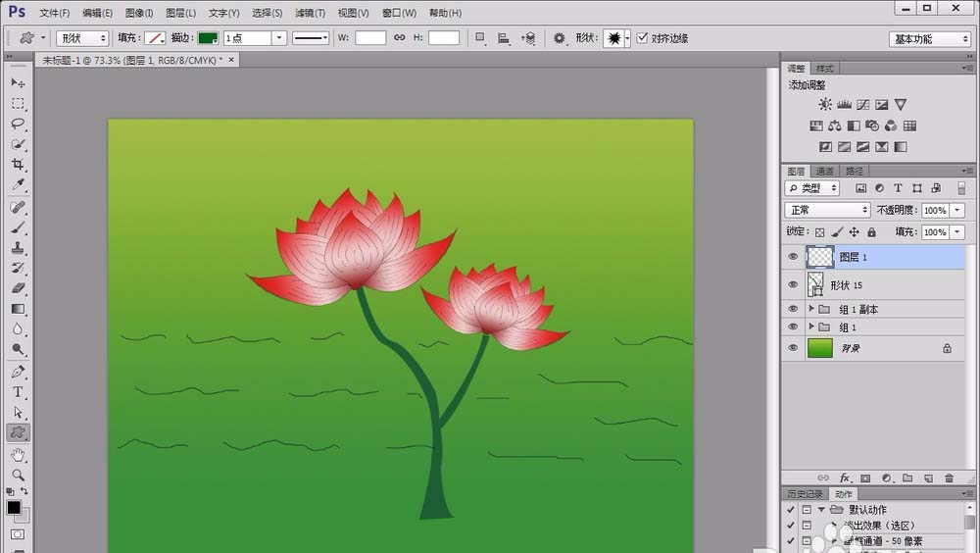Screen dimensions: 980x553
Task: Switch to the 样式 panel tab
Action: [825, 69]
